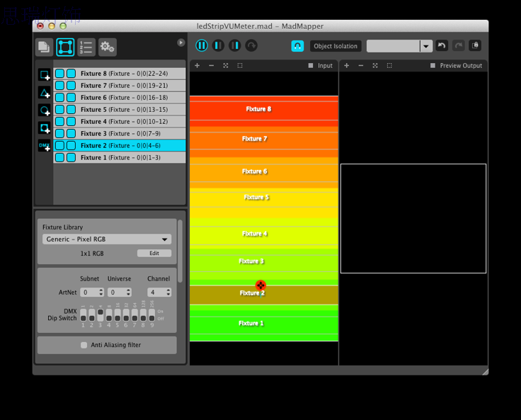Click the second pause button
Viewport: 521px width, 420px height.
(x=218, y=45)
